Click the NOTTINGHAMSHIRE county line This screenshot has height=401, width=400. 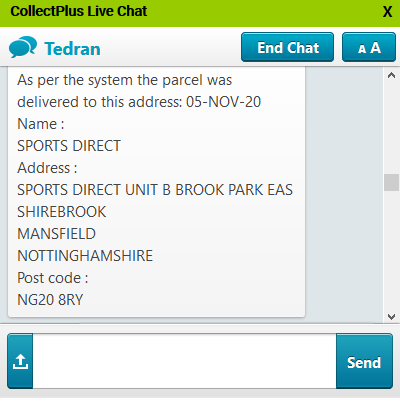point(85,256)
